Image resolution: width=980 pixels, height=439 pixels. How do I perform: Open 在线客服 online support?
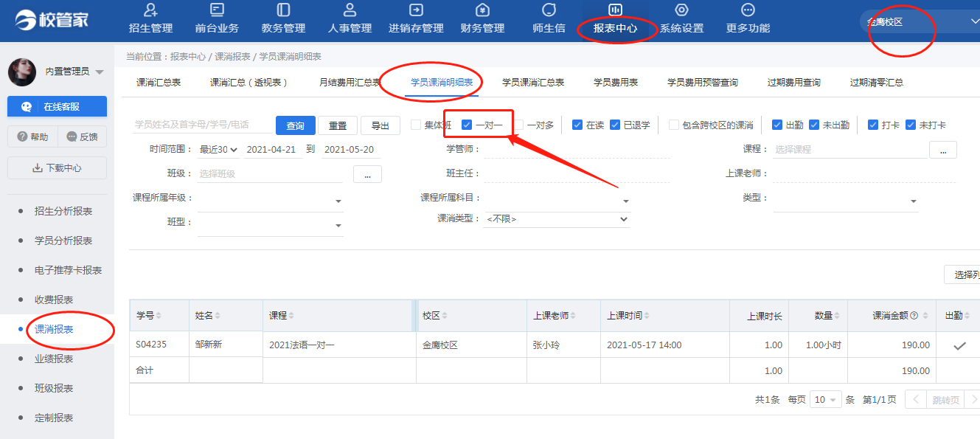tap(57, 106)
